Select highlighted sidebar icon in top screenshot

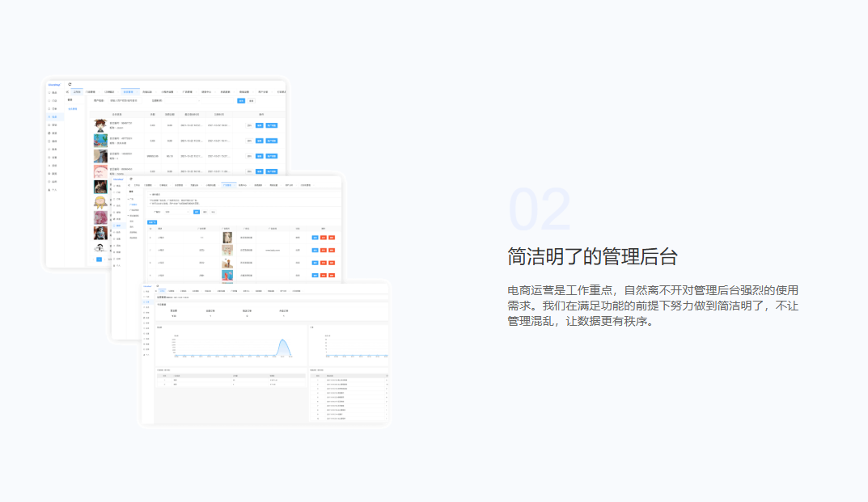(x=54, y=117)
